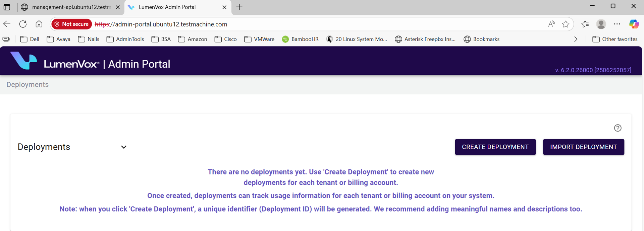Click the IMPORT DEPLOYMENT button

point(583,147)
